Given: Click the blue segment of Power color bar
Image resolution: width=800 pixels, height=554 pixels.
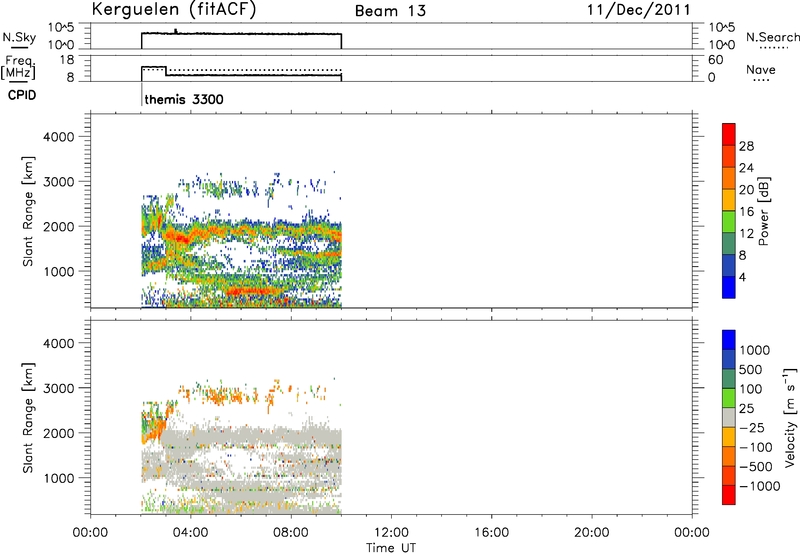Looking at the screenshot, I should coord(729,287).
